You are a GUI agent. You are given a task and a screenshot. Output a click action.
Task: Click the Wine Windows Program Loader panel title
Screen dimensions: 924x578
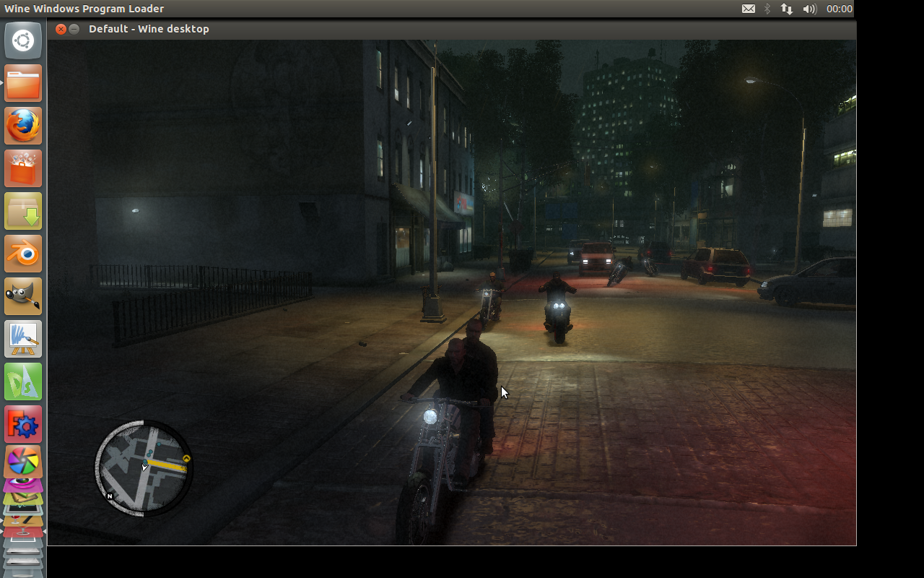(x=84, y=9)
